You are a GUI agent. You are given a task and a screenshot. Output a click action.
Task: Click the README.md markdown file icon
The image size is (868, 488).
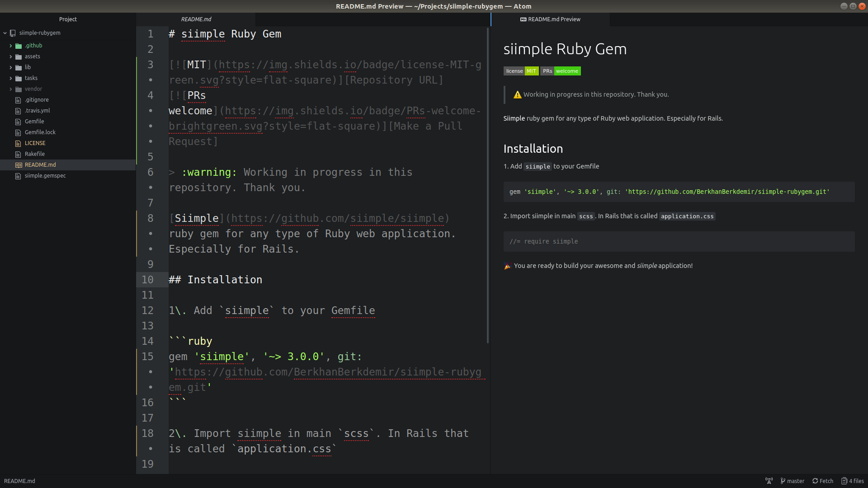click(19, 165)
